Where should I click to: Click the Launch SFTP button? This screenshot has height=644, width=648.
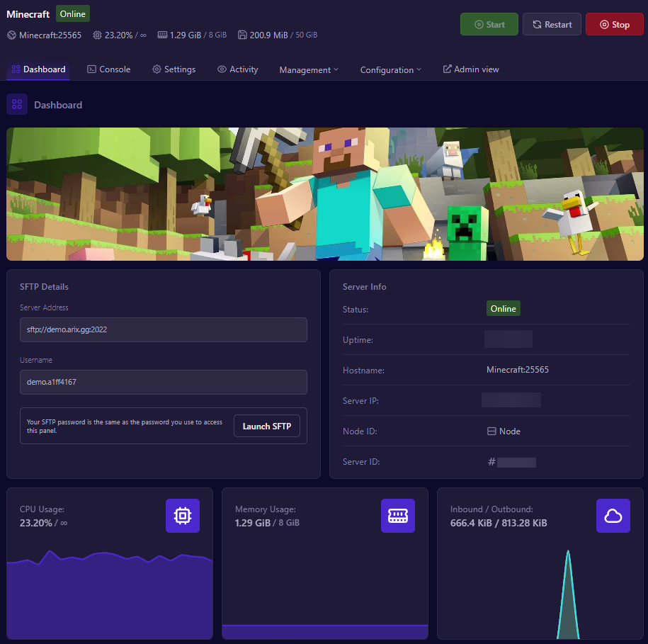click(x=266, y=426)
